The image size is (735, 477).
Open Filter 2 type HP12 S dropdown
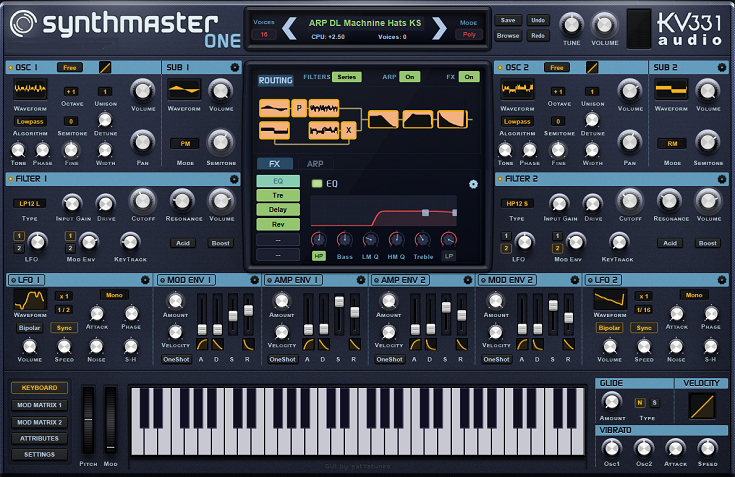(x=517, y=204)
